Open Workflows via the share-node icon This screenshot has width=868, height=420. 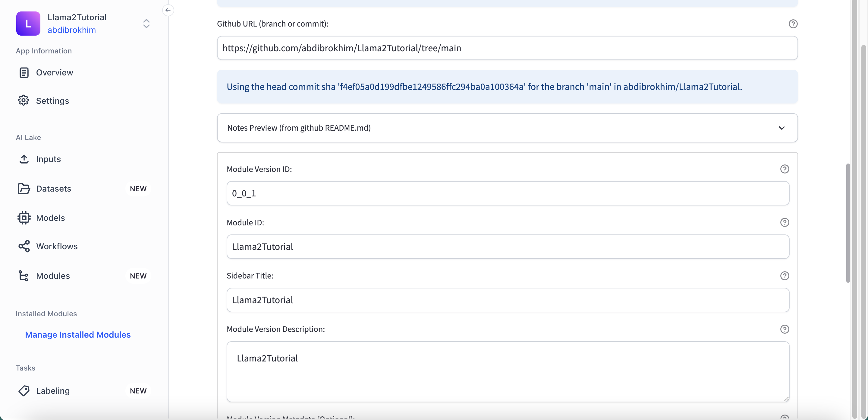(24, 246)
